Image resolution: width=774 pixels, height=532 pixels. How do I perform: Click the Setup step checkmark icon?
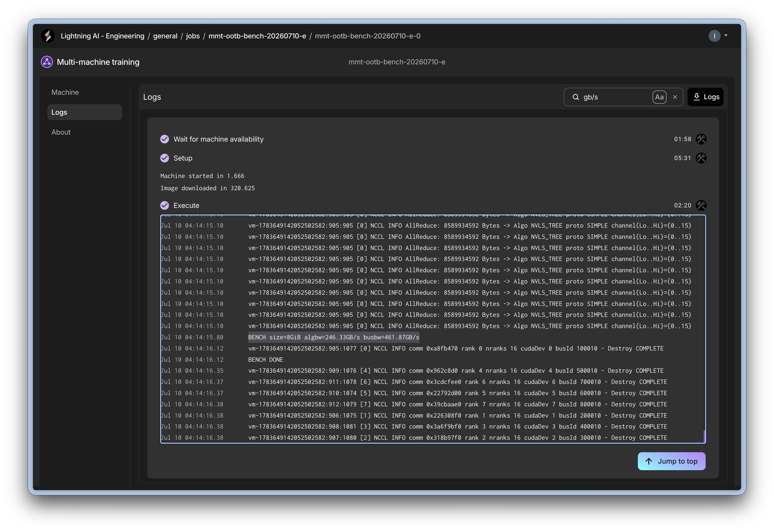pos(164,158)
